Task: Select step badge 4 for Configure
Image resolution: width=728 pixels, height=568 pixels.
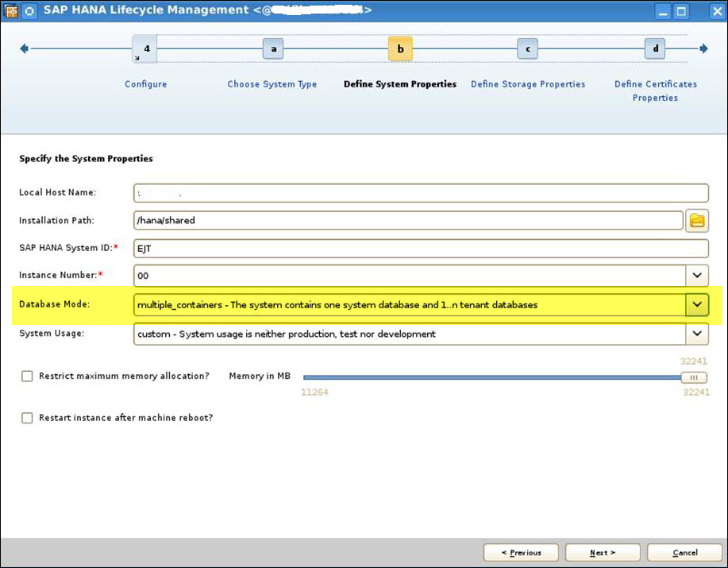Action: point(144,48)
